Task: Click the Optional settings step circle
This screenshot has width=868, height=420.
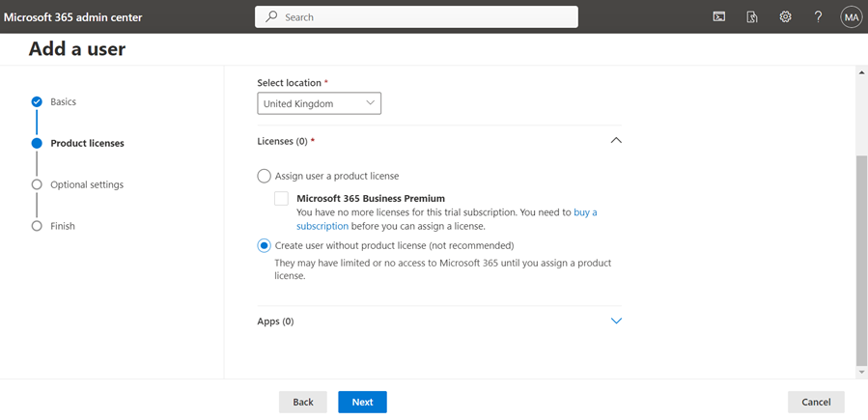Action: click(37, 184)
